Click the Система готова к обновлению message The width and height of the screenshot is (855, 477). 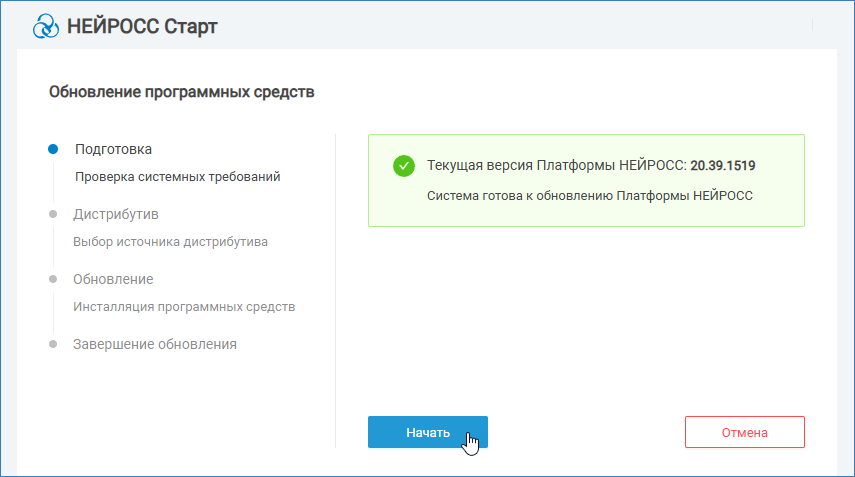click(x=589, y=195)
